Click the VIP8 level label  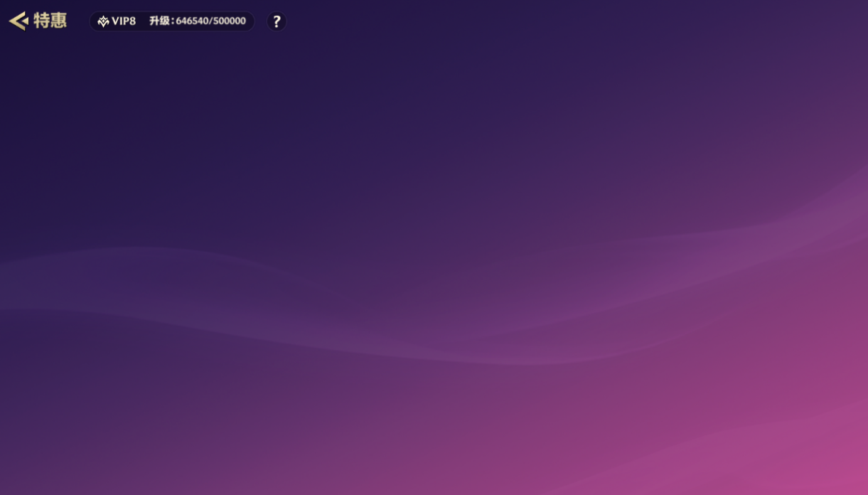124,21
